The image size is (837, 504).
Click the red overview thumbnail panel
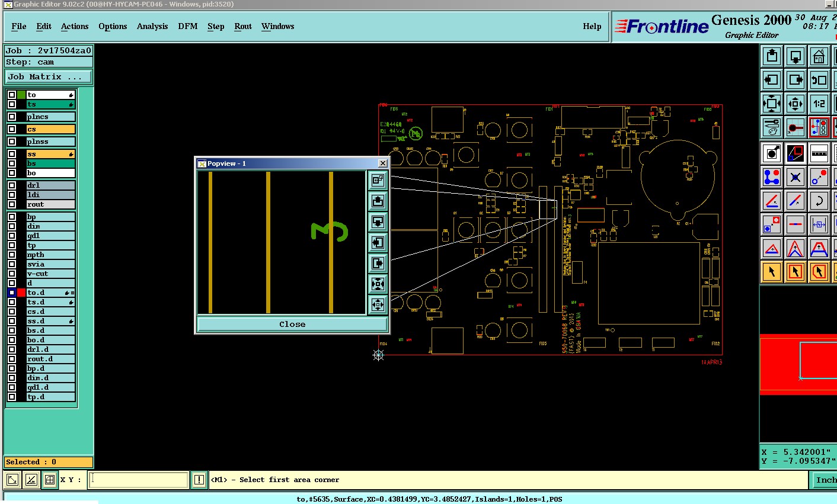tap(798, 364)
